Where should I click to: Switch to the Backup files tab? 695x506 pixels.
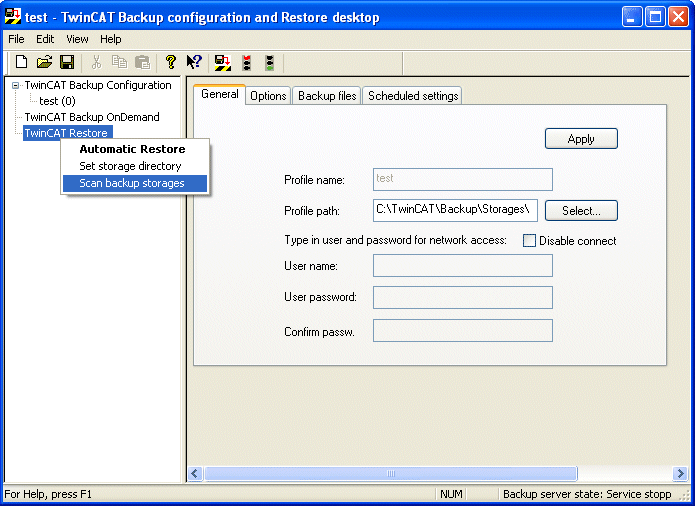327,96
